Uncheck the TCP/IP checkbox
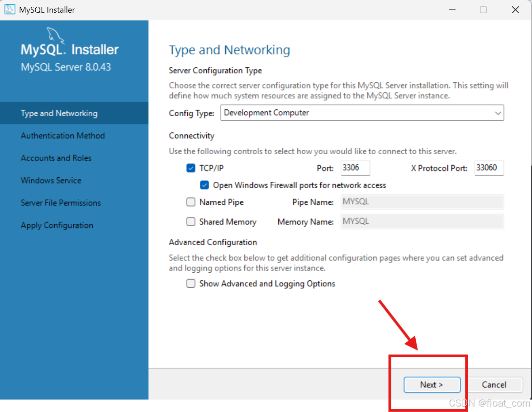Viewport: 532px width, 412px height. coord(191,168)
